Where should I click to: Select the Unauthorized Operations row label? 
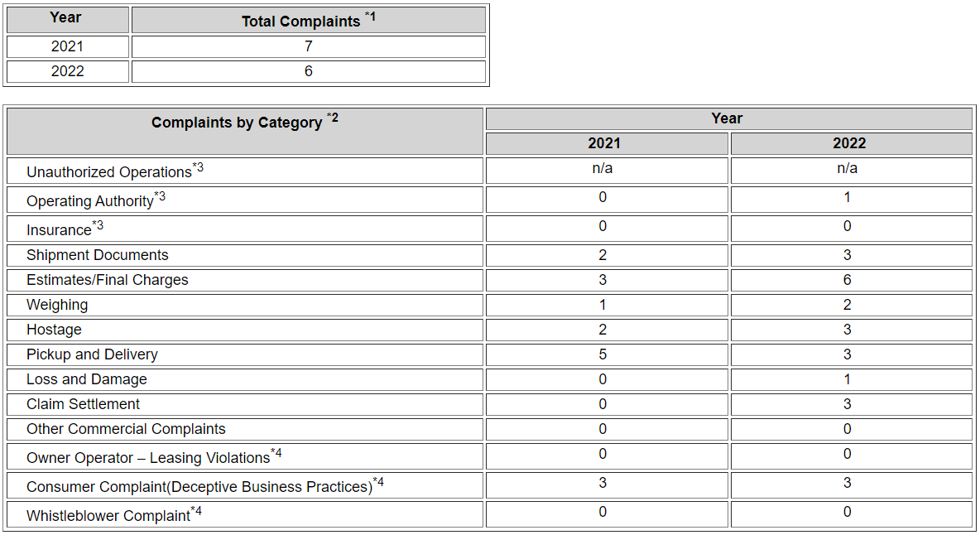click(109, 172)
